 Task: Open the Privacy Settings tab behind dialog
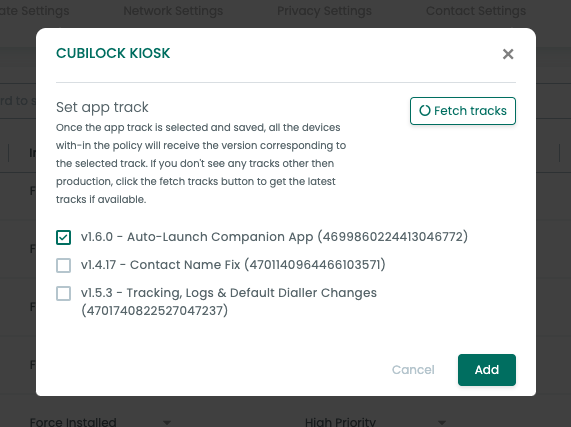click(324, 11)
